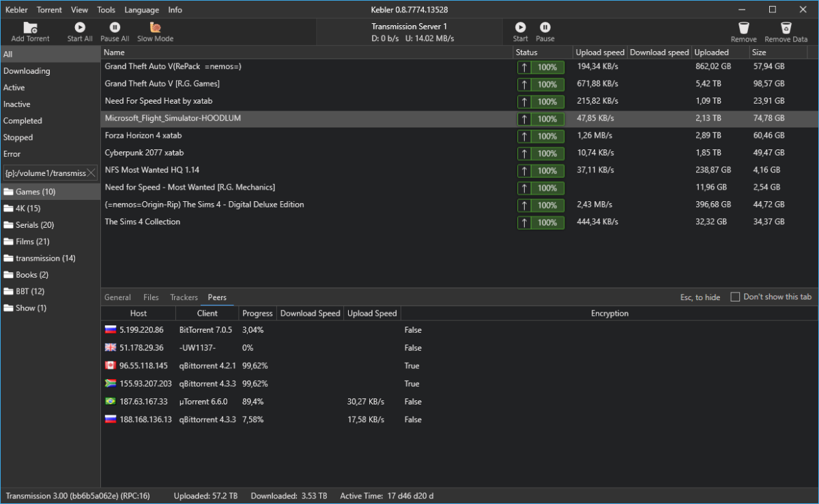The width and height of the screenshot is (819, 504).
Task: Open the Kebler menu
Action: click(x=16, y=10)
